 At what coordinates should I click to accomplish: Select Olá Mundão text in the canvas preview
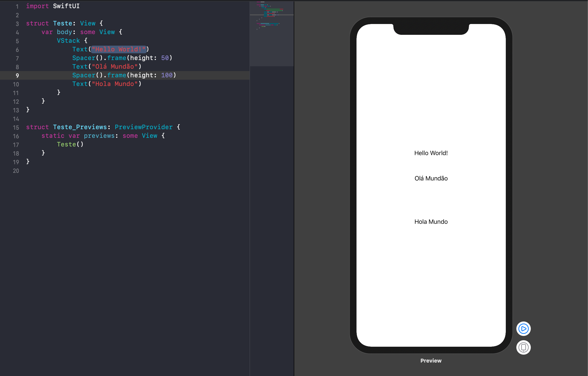tap(431, 178)
